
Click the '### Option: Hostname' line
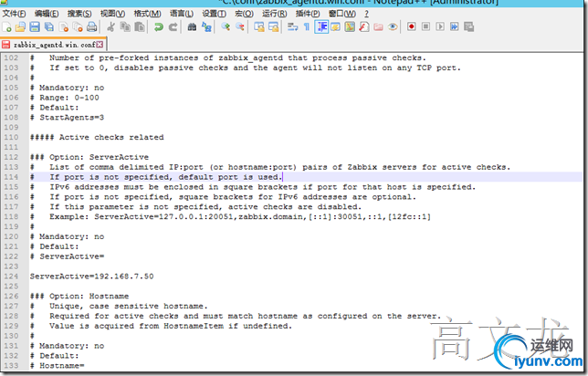(79, 297)
